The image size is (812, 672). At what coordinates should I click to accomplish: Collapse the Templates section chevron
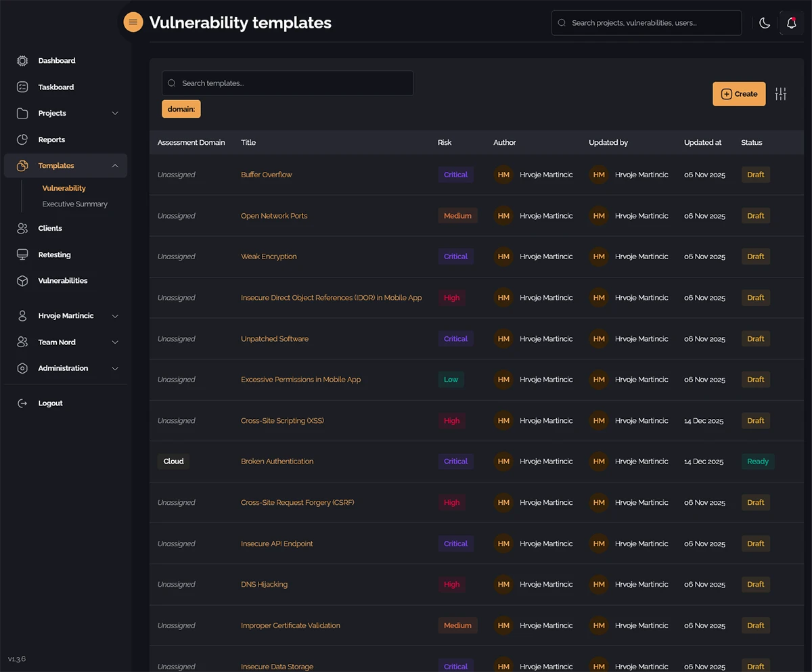click(115, 166)
